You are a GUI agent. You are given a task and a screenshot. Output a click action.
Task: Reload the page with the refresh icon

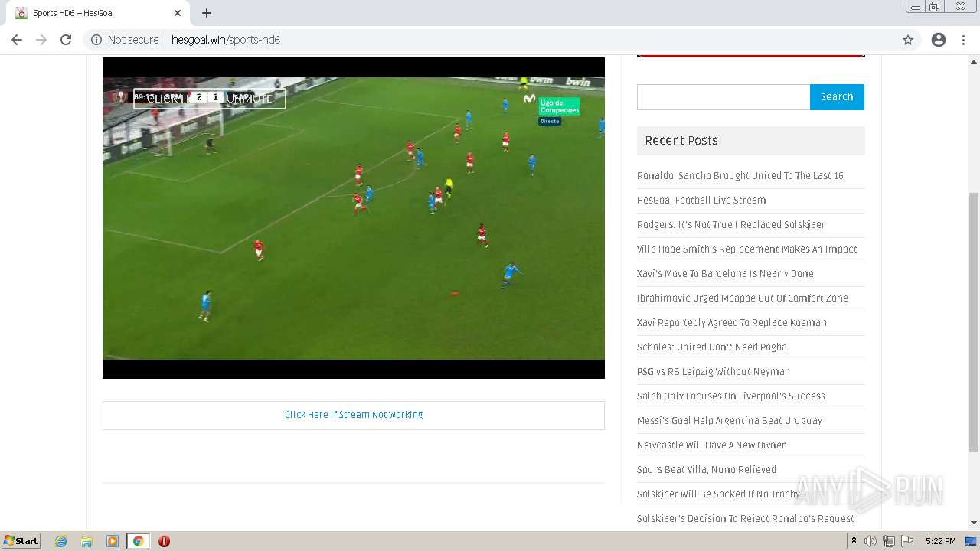pos(66,40)
